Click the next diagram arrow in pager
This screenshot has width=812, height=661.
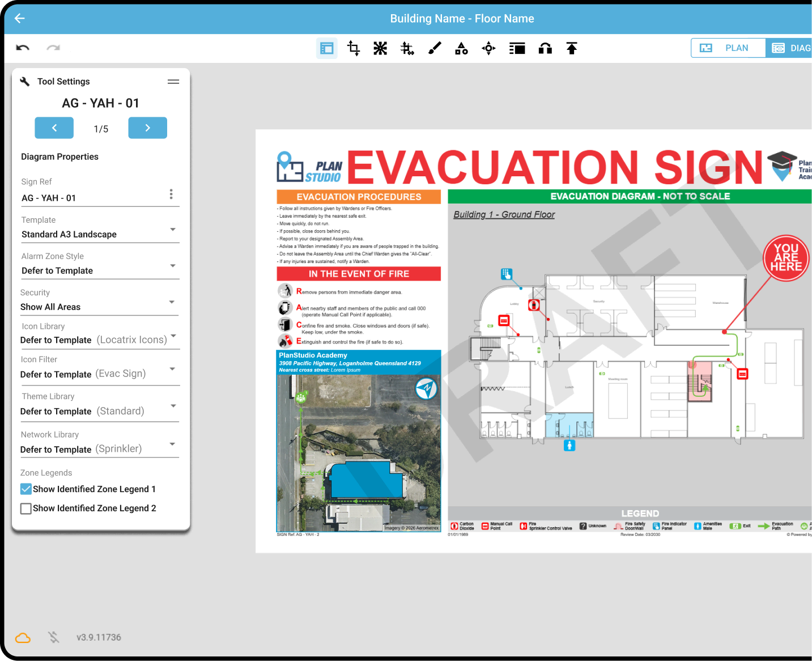[x=147, y=128]
